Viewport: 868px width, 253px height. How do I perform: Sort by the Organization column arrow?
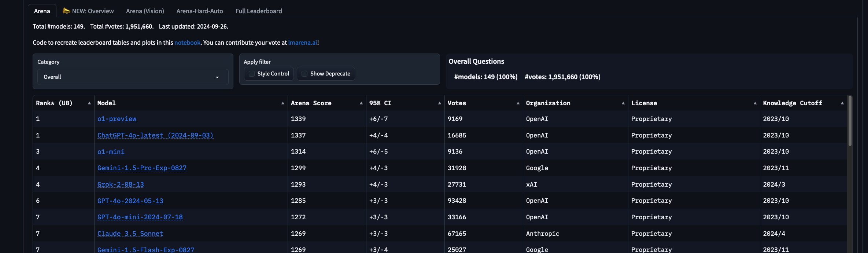[x=623, y=103]
